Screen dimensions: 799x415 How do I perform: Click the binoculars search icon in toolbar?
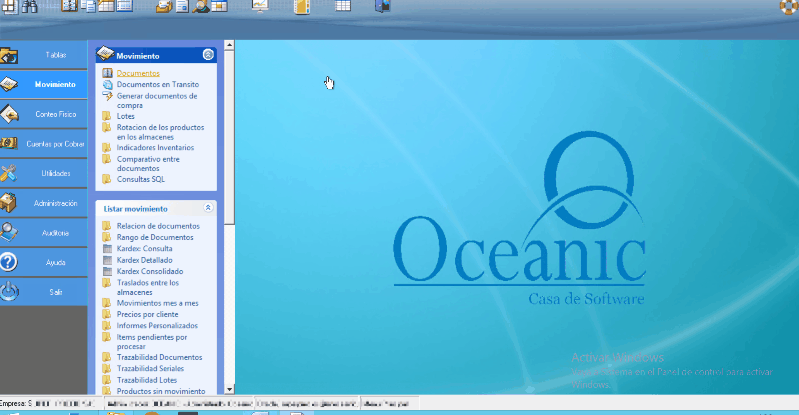click(x=29, y=6)
